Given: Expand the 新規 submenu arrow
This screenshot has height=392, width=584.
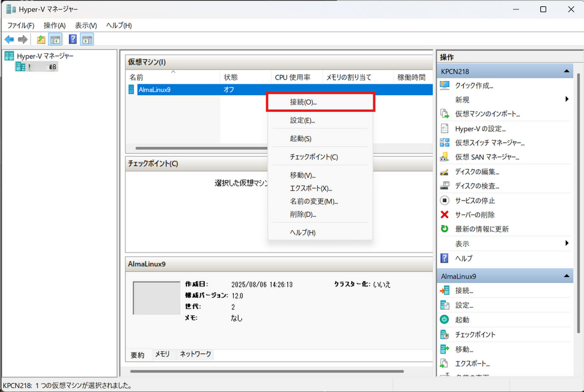Looking at the screenshot, I should coord(567,100).
